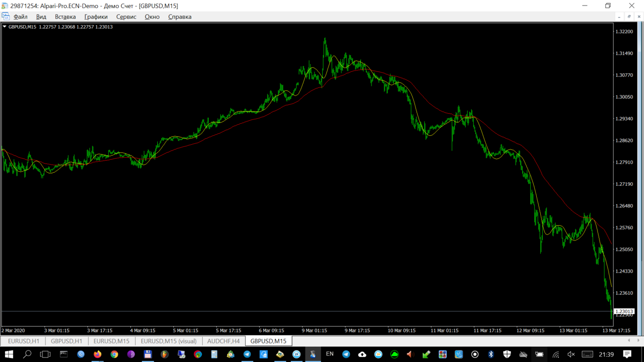Open the clock showing 21:39
The image size is (644, 362).
pyautogui.click(x=606, y=355)
